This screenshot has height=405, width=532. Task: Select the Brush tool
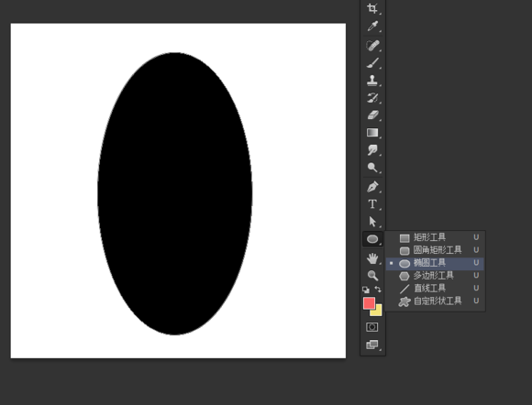(372, 63)
